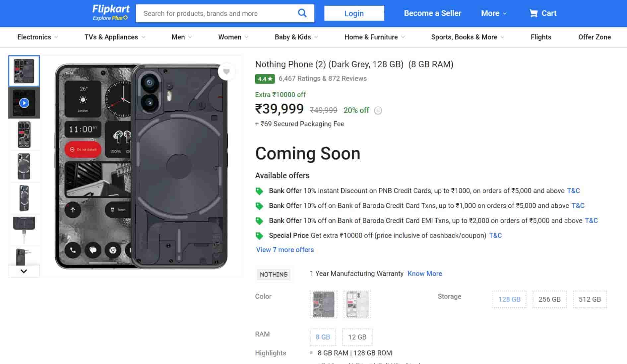Select 256 GB storage option
The width and height of the screenshot is (627, 364).
[x=549, y=299]
